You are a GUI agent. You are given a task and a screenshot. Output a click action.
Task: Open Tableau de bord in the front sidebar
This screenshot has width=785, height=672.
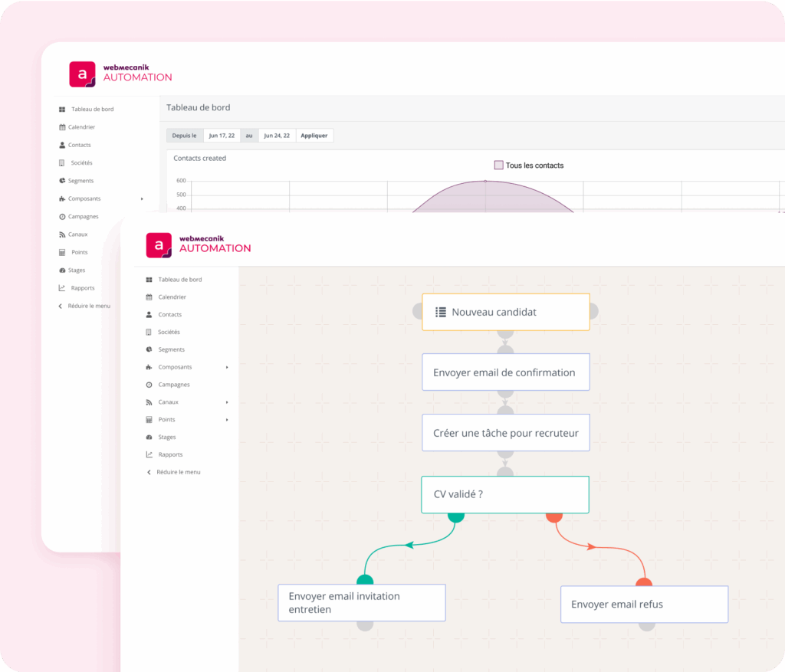[179, 280]
